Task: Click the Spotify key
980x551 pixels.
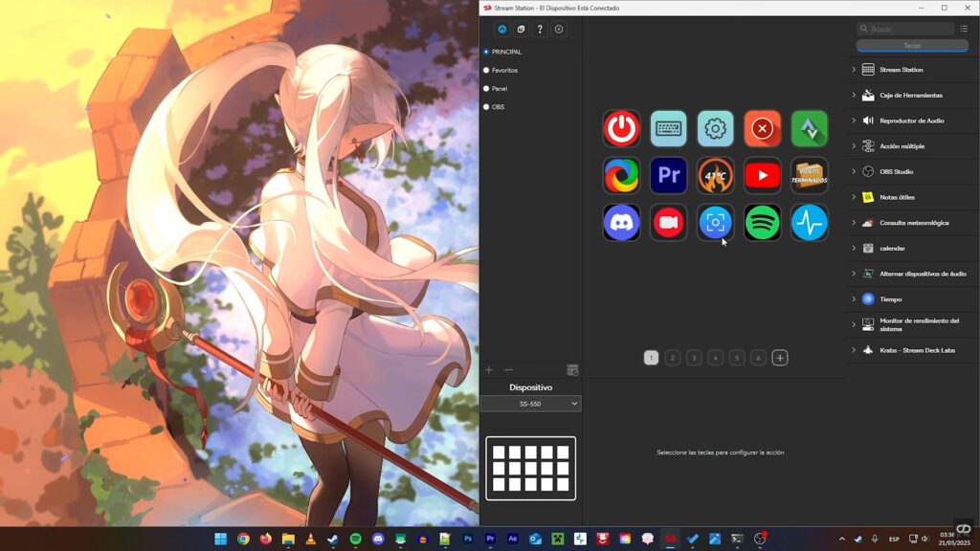Action: pyautogui.click(x=762, y=222)
